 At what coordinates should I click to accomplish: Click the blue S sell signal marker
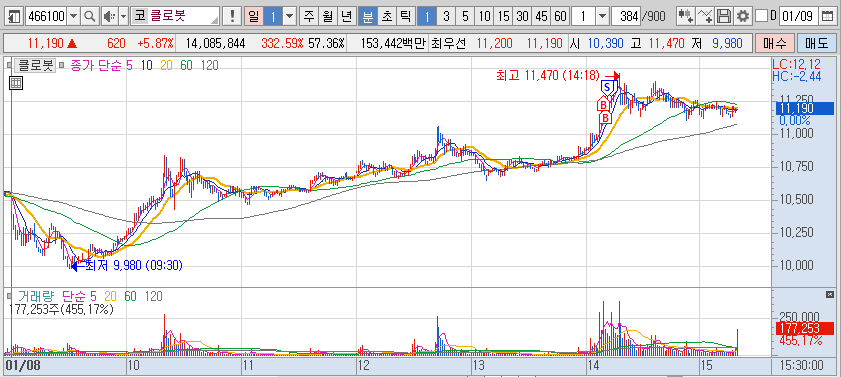pyautogui.click(x=607, y=86)
